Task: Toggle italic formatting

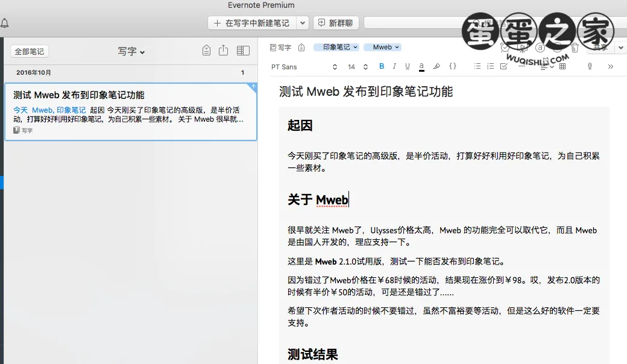Action: [x=394, y=66]
